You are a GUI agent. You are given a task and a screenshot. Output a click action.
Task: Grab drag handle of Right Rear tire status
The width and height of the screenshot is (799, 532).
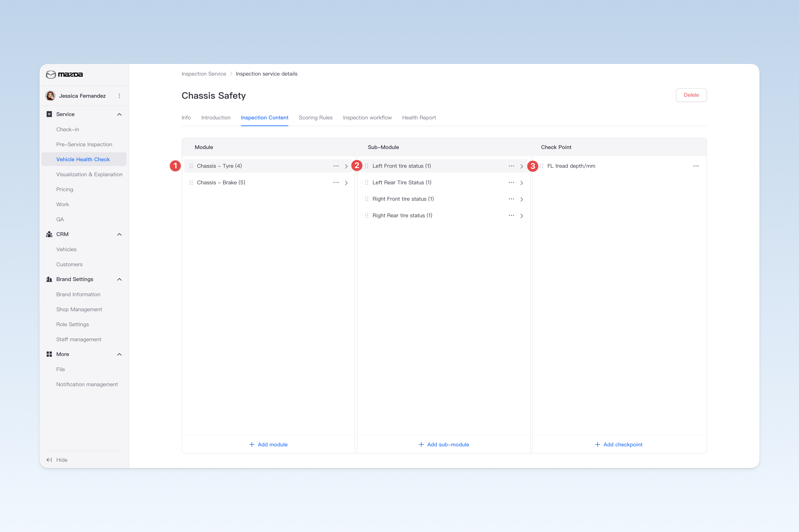click(x=366, y=215)
